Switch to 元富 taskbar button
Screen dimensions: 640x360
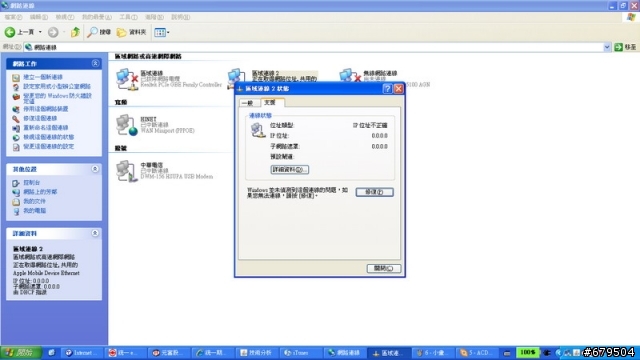(170, 353)
